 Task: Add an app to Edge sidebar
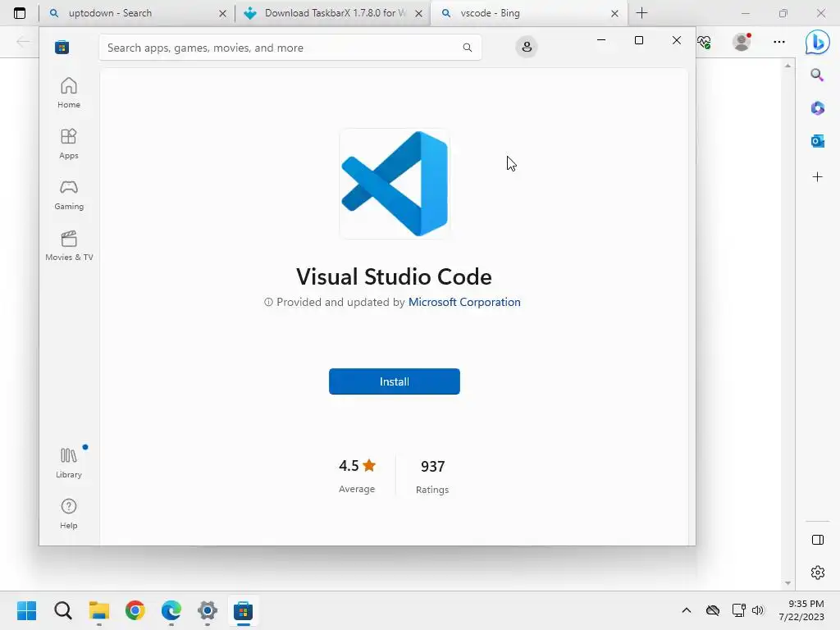pos(817,177)
